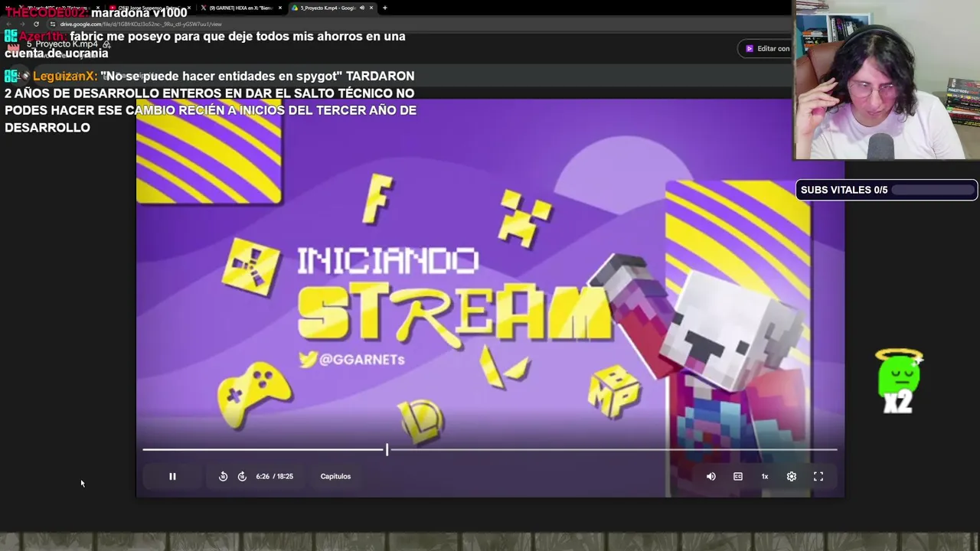Close the GARNET HEXA en X tab

pos(280,8)
